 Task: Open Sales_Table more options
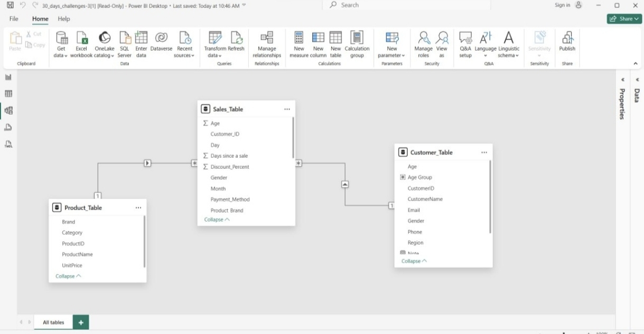[x=287, y=109]
